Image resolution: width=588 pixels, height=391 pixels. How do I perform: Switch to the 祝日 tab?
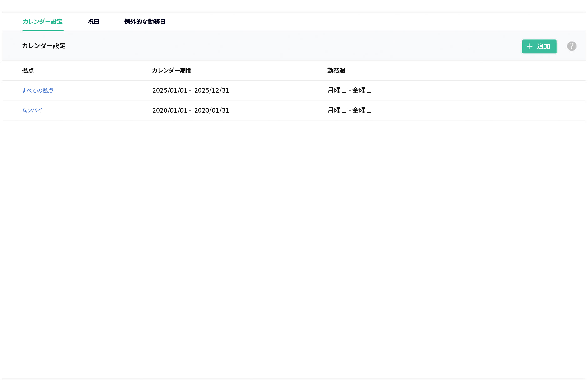[x=93, y=22]
